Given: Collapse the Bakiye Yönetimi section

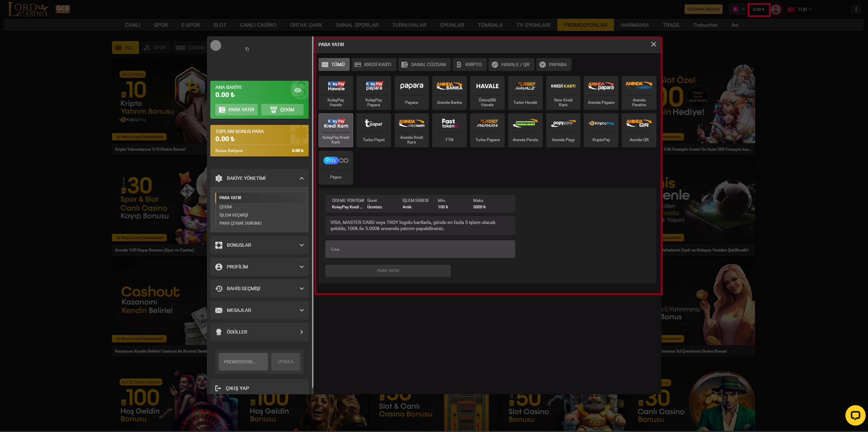Looking at the screenshot, I should coord(259,178).
